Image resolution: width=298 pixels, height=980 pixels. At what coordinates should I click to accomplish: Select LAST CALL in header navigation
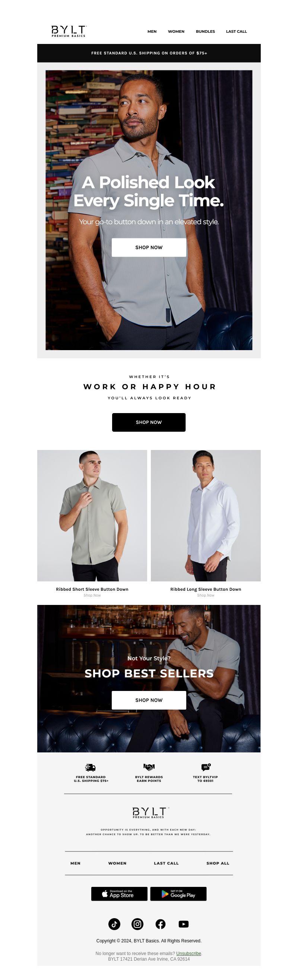[236, 32]
